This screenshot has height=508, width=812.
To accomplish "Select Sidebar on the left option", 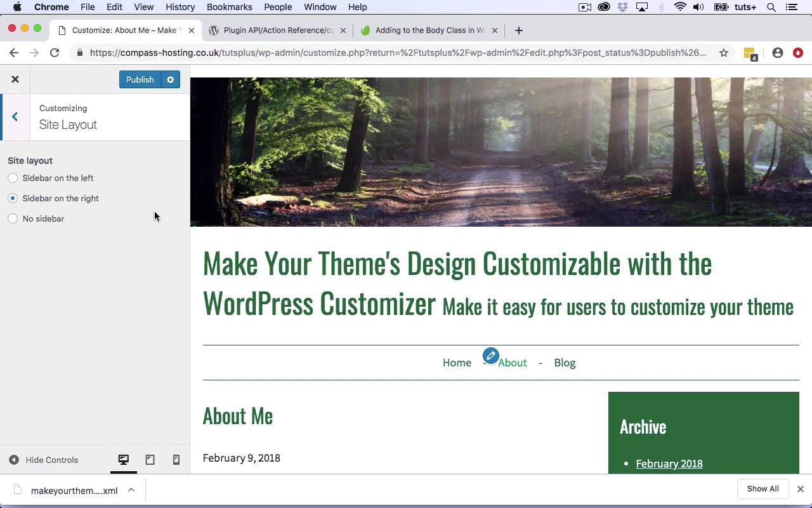I will 13,178.
